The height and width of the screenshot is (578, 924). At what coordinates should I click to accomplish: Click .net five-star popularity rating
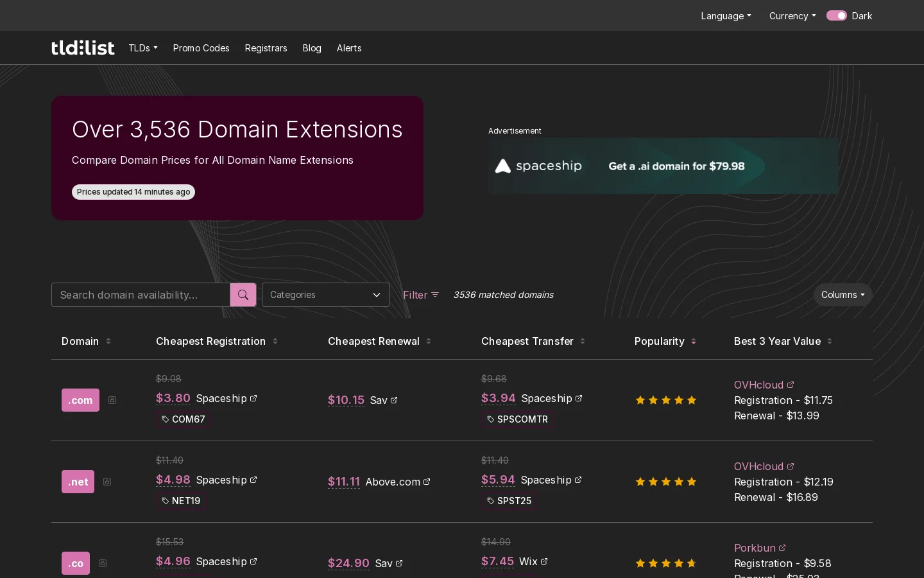point(666,482)
